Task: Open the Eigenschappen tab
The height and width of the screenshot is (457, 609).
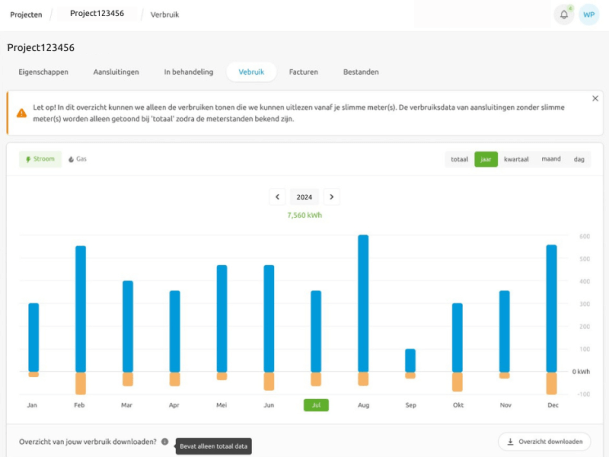Action: coord(41,72)
